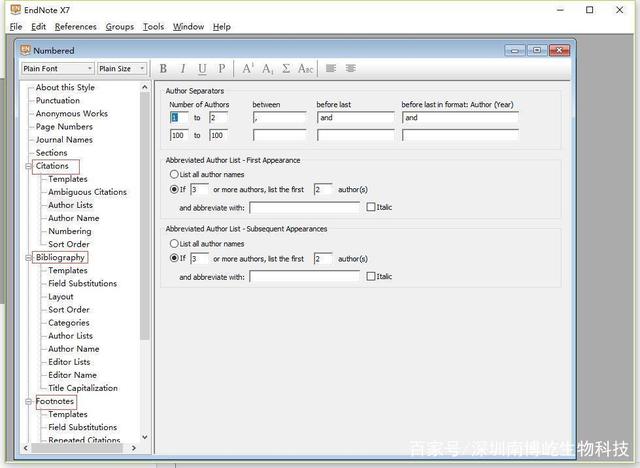Close the Numbered style window
The width and height of the screenshot is (640, 468).
[559, 50]
